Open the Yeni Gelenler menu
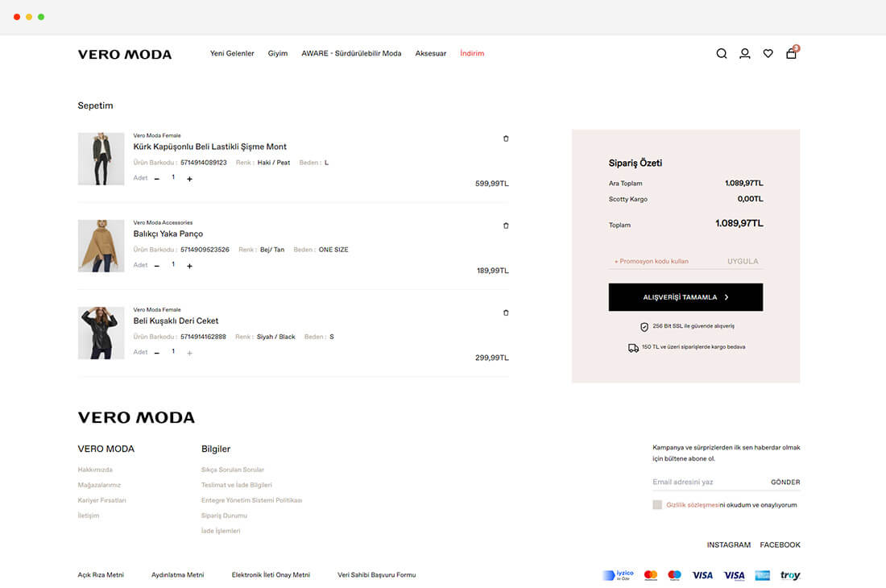 click(x=232, y=54)
